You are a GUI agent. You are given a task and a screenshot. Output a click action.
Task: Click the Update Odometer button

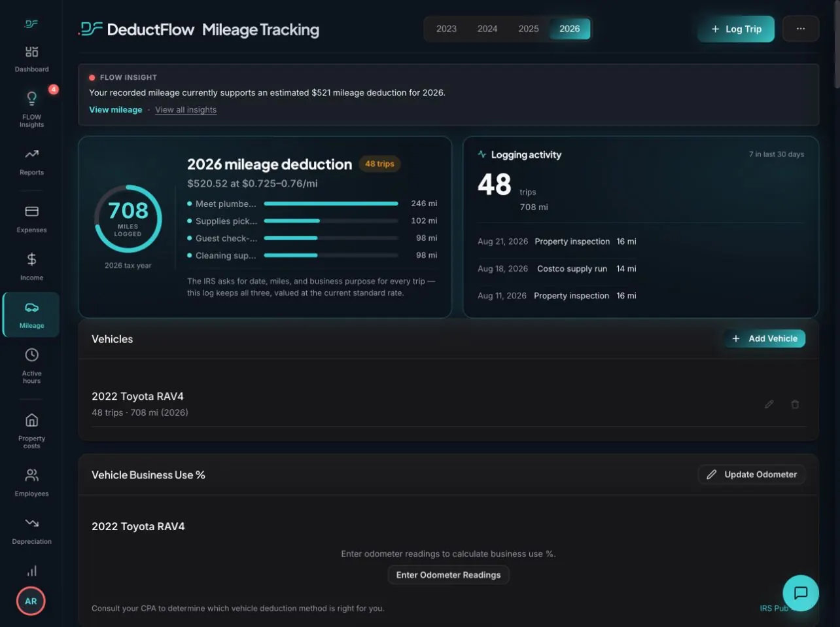click(x=752, y=475)
